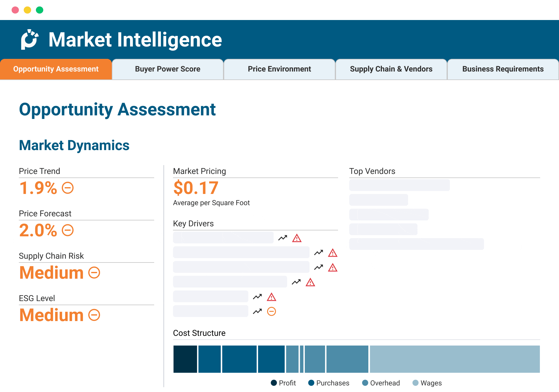The image size is (559, 392).
Task: Click the Market Intelligence logo icon
Action: click(30, 39)
